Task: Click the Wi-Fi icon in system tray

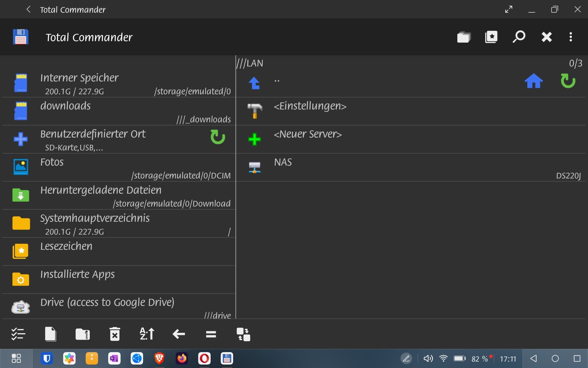Action: (443, 358)
